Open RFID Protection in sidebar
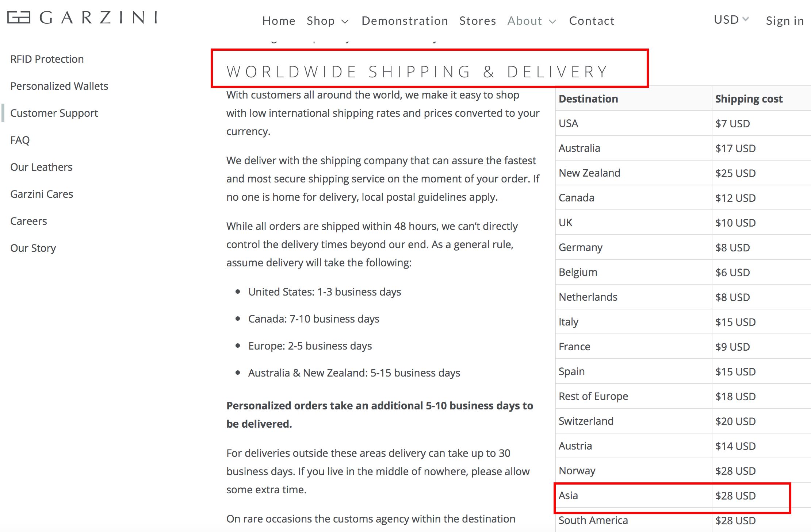This screenshot has width=811, height=532. coord(47,59)
